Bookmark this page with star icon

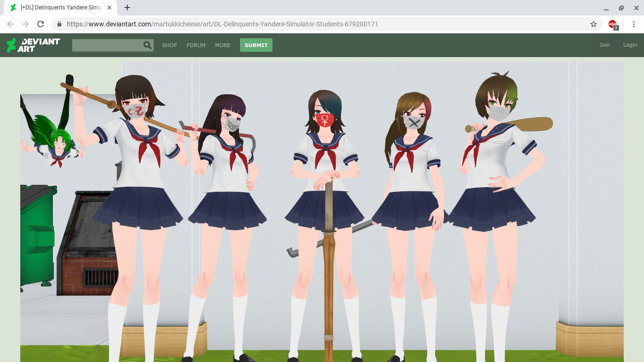coord(594,24)
